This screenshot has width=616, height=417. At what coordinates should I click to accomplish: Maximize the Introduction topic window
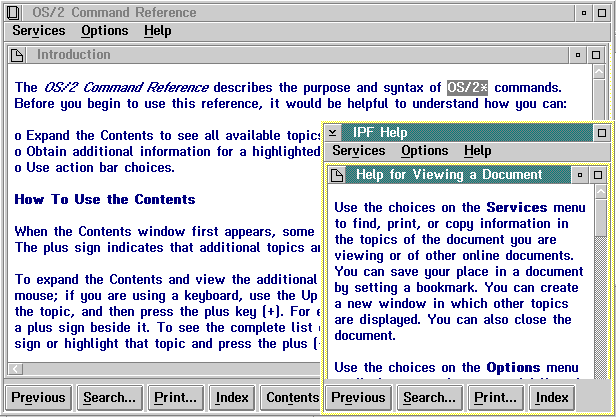pos(596,55)
